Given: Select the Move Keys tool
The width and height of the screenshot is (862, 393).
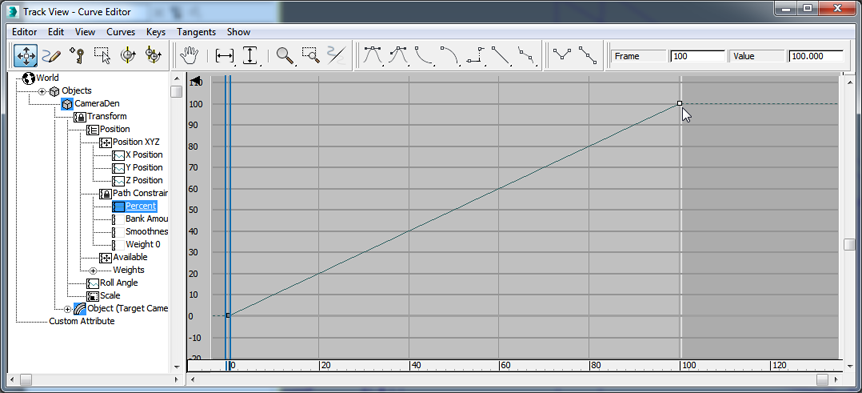Looking at the screenshot, I should click(x=26, y=56).
